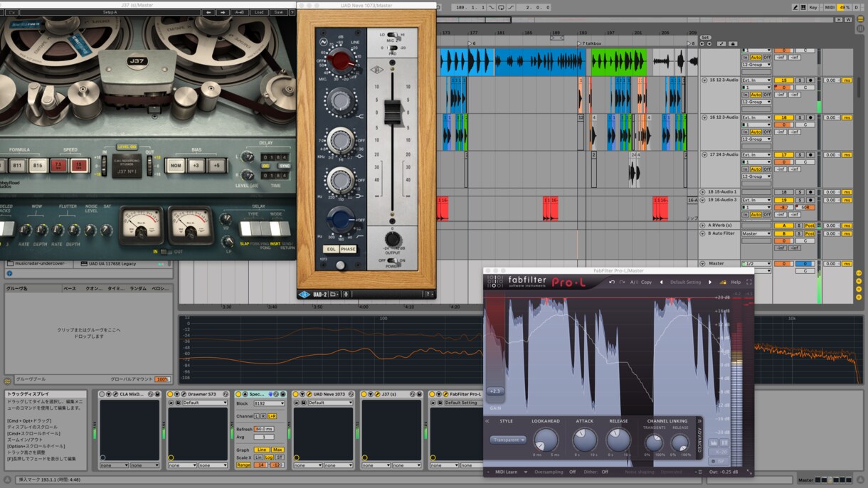Screen dimensions: 868x488
Task: Solo track 15 with S button
Action: (x=799, y=80)
